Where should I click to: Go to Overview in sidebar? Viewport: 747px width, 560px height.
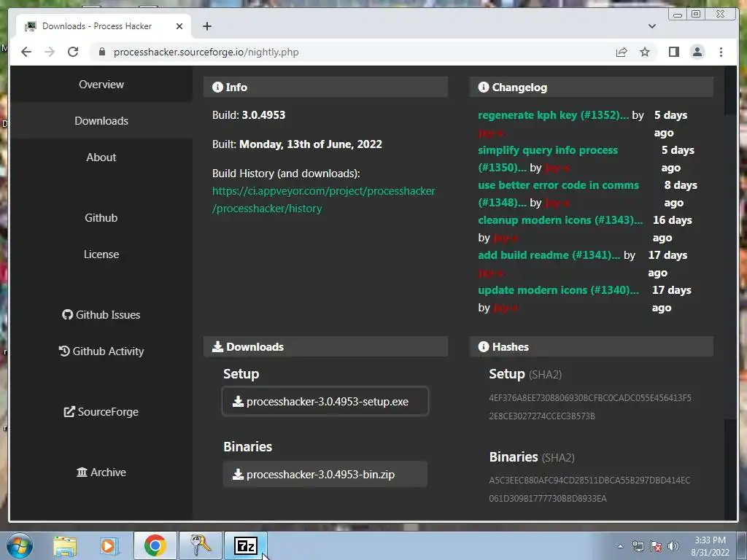pyautogui.click(x=101, y=85)
